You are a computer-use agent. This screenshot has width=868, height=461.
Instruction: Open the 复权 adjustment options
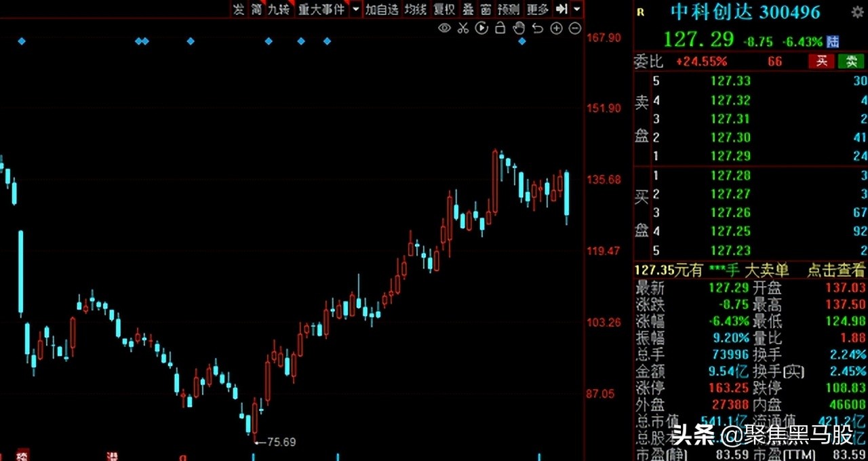[444, 9]
